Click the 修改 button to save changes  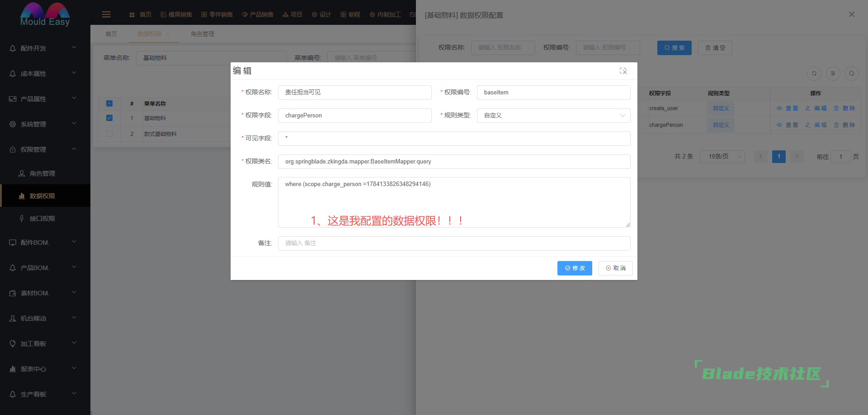(574, 268)
